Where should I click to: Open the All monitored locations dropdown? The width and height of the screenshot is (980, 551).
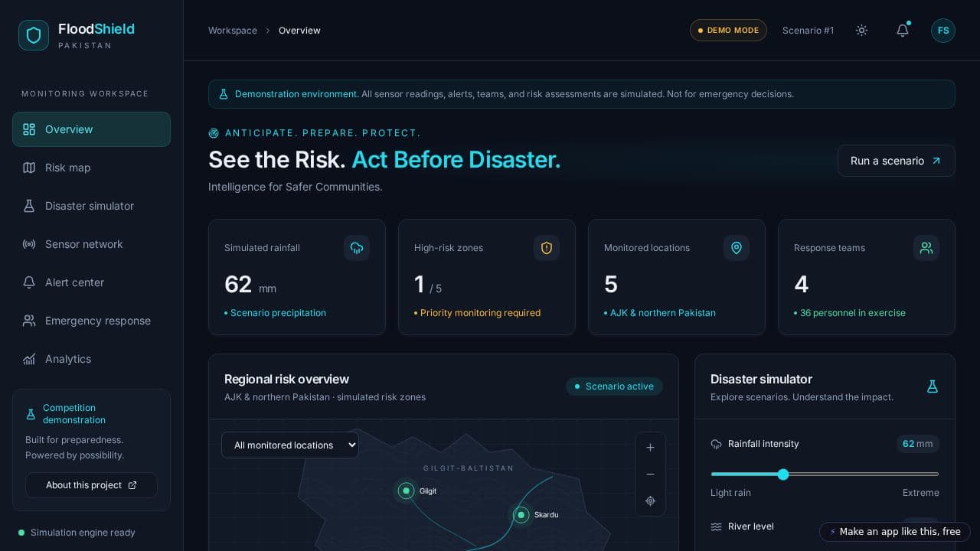click(290, 445)
